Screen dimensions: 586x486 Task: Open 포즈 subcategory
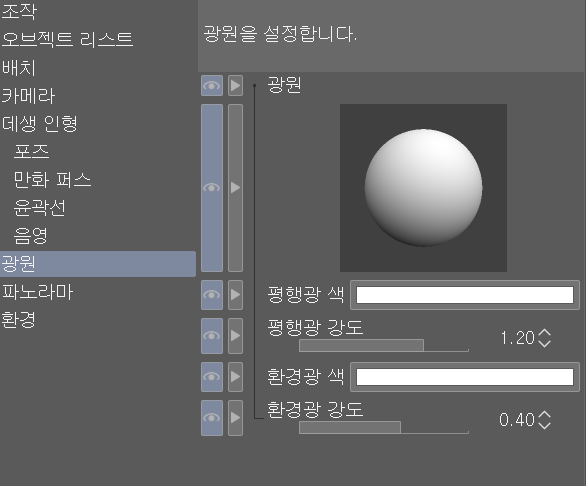[x=31, y=151]
